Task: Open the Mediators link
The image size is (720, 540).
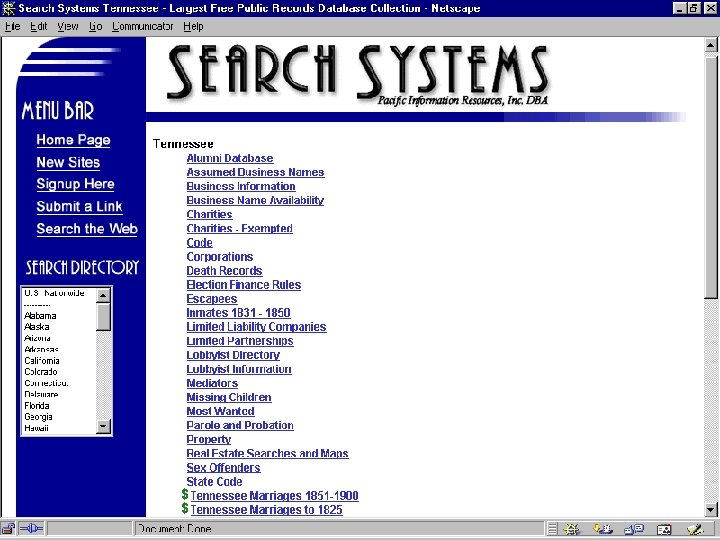Action: [x=212, y=383]
